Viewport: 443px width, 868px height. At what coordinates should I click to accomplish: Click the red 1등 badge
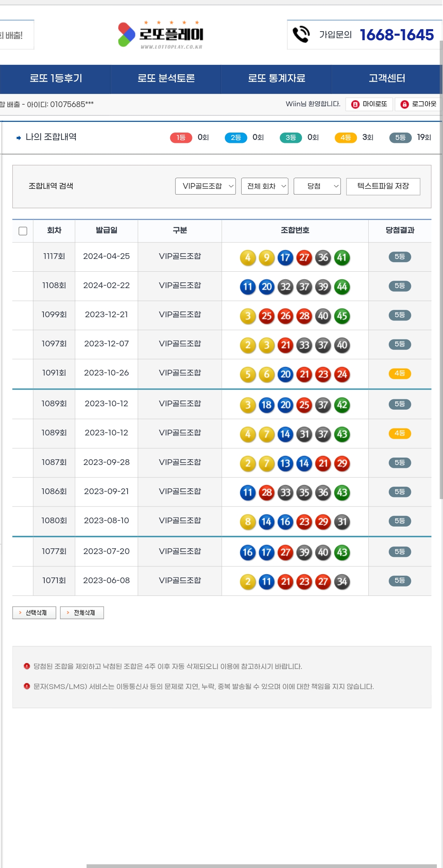(x=181, y=137)
